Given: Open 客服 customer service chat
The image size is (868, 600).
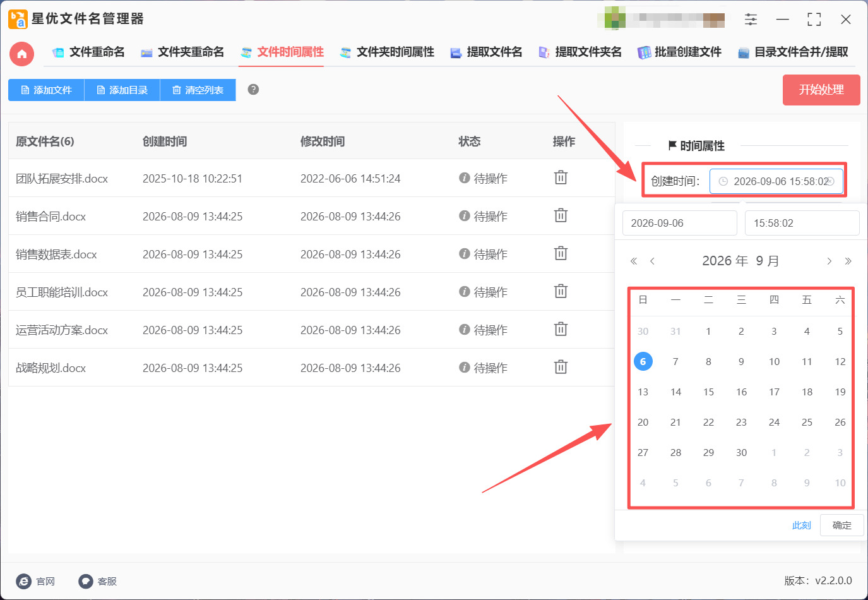Looking at the screenshot, I should 98,581.
